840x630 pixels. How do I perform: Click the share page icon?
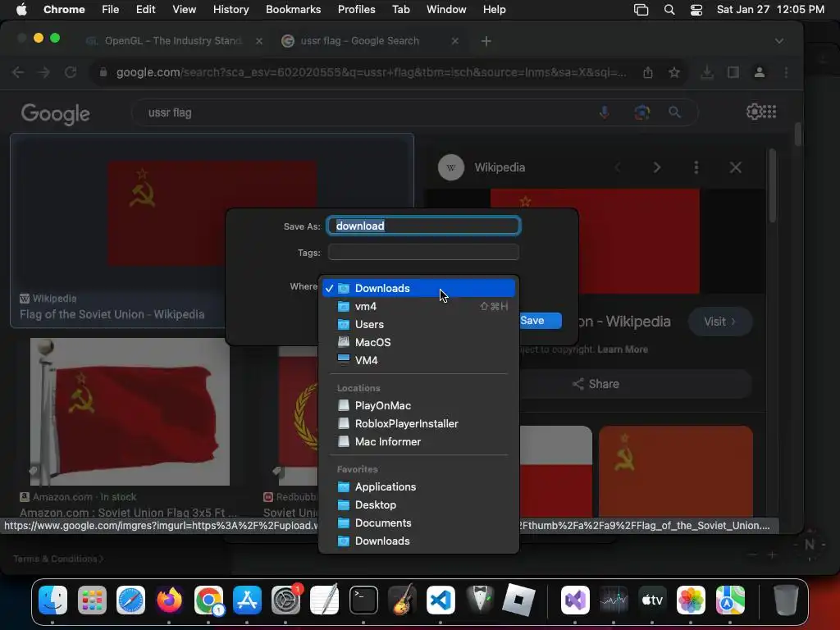[x=648, y=72]
